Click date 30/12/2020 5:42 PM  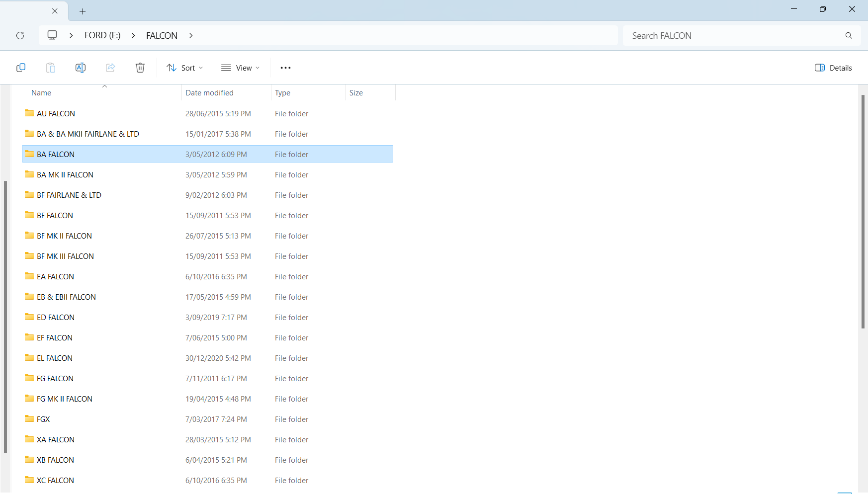click(x=218, y=358)
